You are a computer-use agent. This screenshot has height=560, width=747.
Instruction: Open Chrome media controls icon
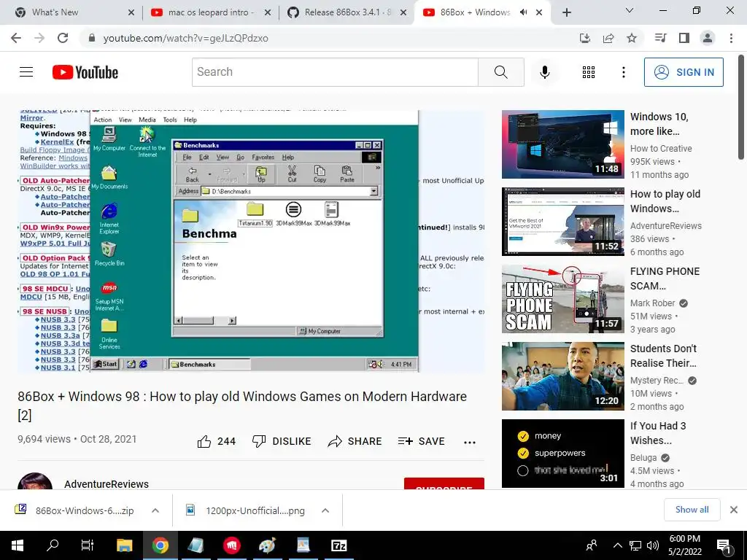(660, 38)
